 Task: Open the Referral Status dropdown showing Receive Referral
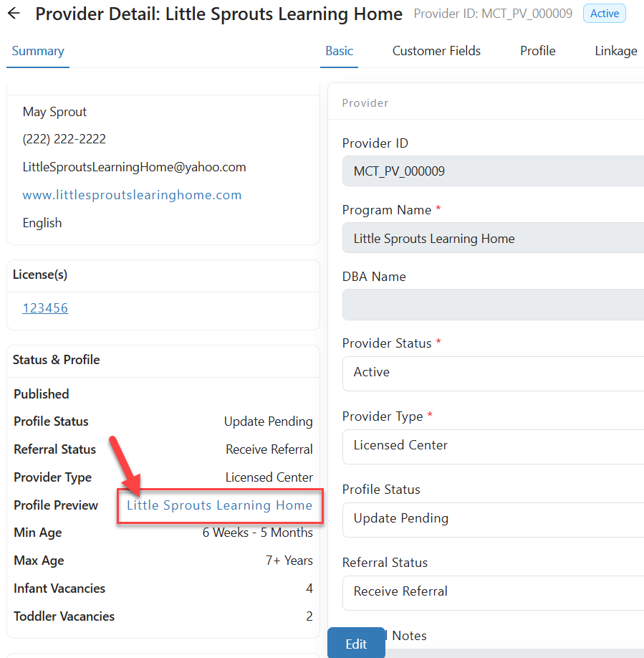(493, 593)
